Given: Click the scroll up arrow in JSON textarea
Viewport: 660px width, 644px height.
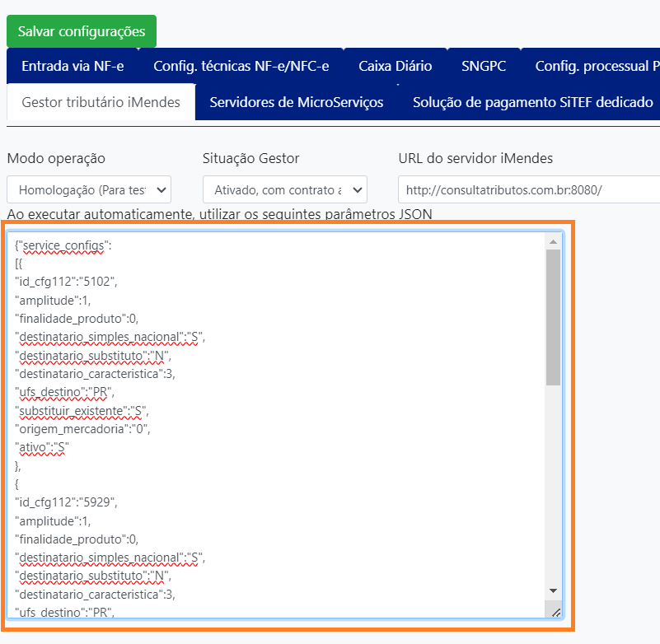Looking at the screenshot, I should (x=553, y=240).
